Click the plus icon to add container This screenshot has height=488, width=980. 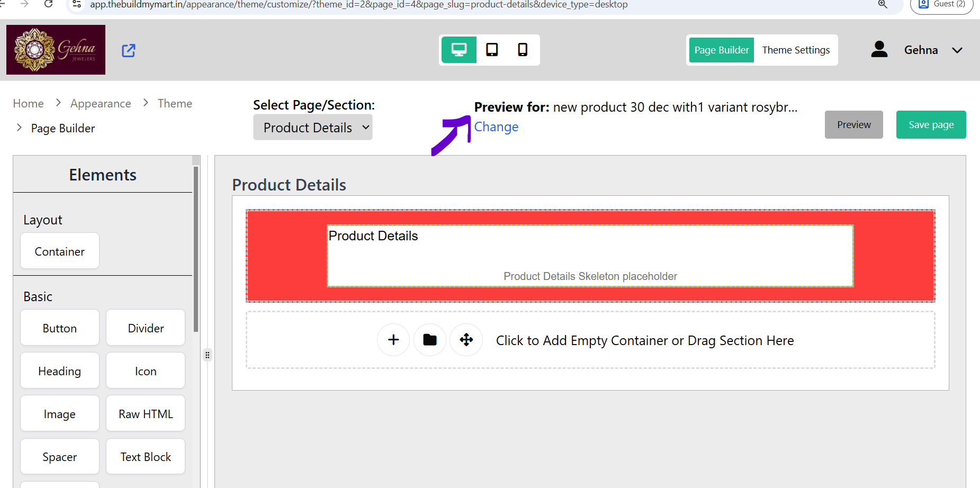coord(393,340)
